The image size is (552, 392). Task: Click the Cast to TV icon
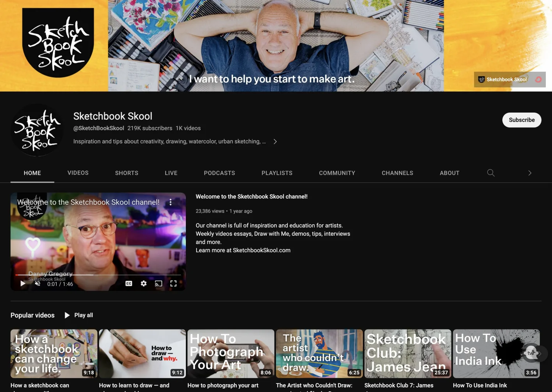tap(159, 284)
